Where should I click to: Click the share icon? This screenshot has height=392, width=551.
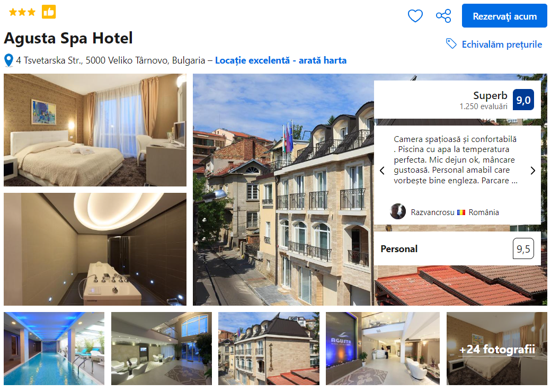(443, 16)
